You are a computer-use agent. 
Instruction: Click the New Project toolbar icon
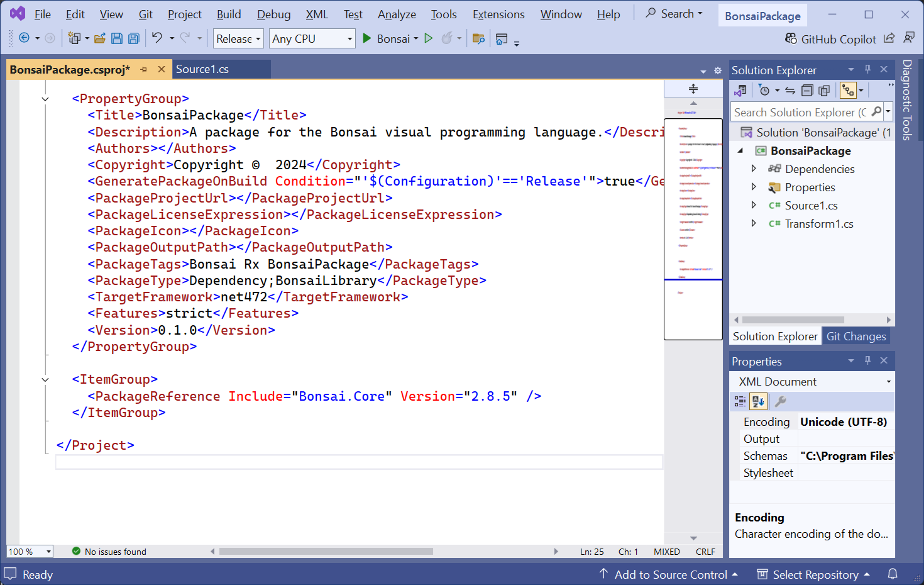tap(74, 38)
